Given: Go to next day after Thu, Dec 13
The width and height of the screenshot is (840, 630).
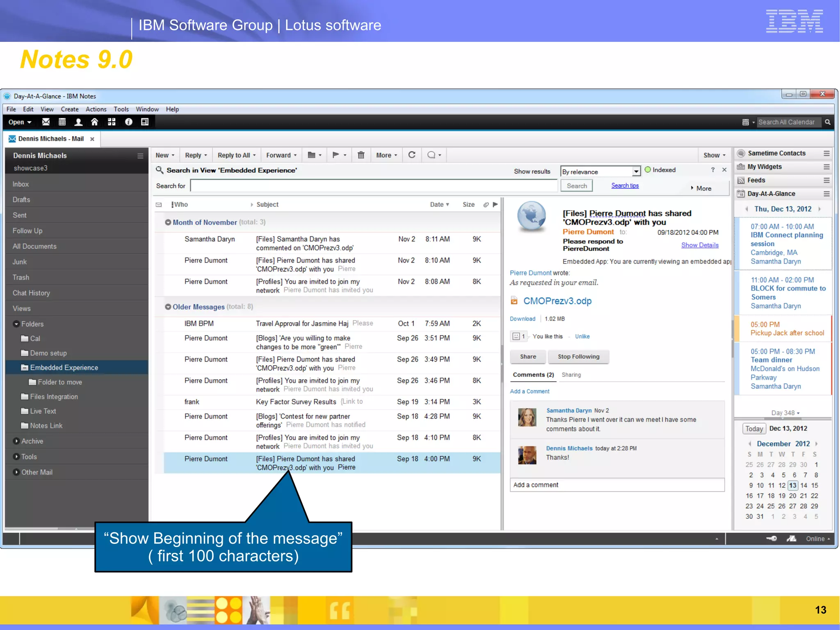Looking at the screenshot, I should [x=819, y=209].
